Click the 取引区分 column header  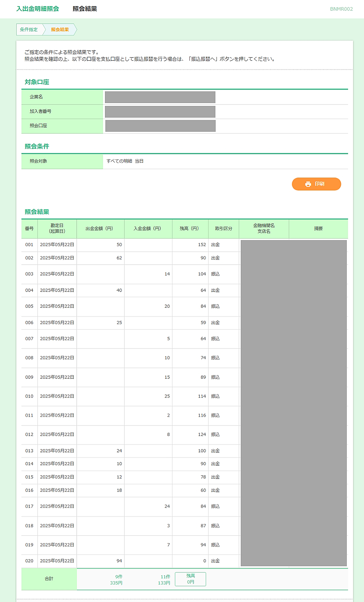(224, 229)
